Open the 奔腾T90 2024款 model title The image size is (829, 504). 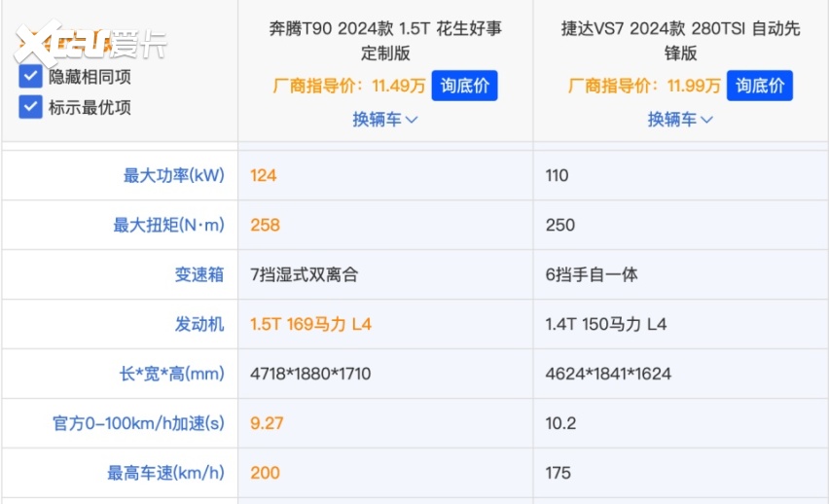pyautogui.click(x=385, y=40)
